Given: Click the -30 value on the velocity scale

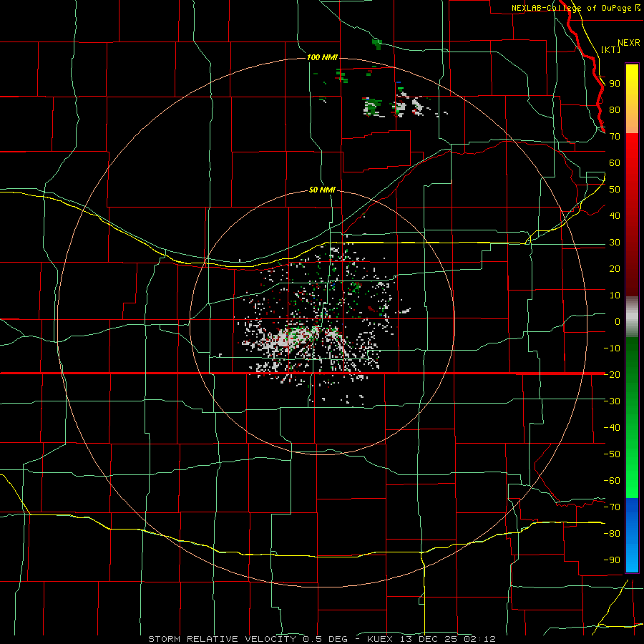Looking at the screenshot, I should click(612, 401).
